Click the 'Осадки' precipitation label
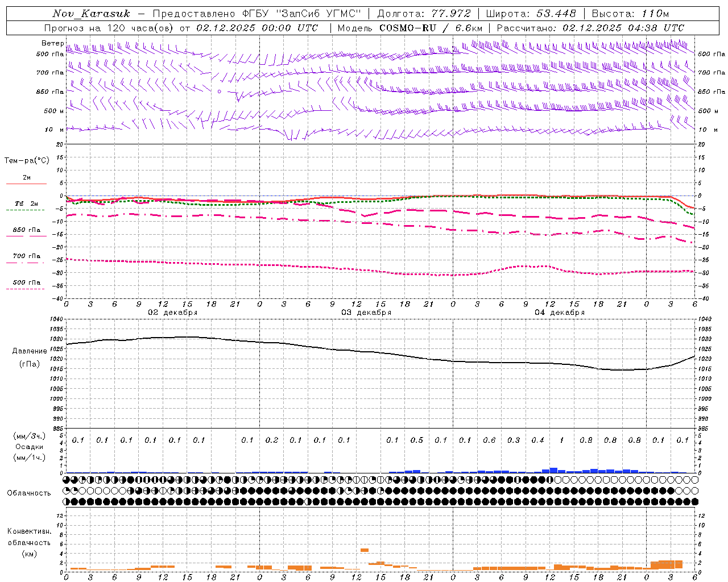This screenshot has height=582, width=728. pyautogui.click(x=30, y=447)
